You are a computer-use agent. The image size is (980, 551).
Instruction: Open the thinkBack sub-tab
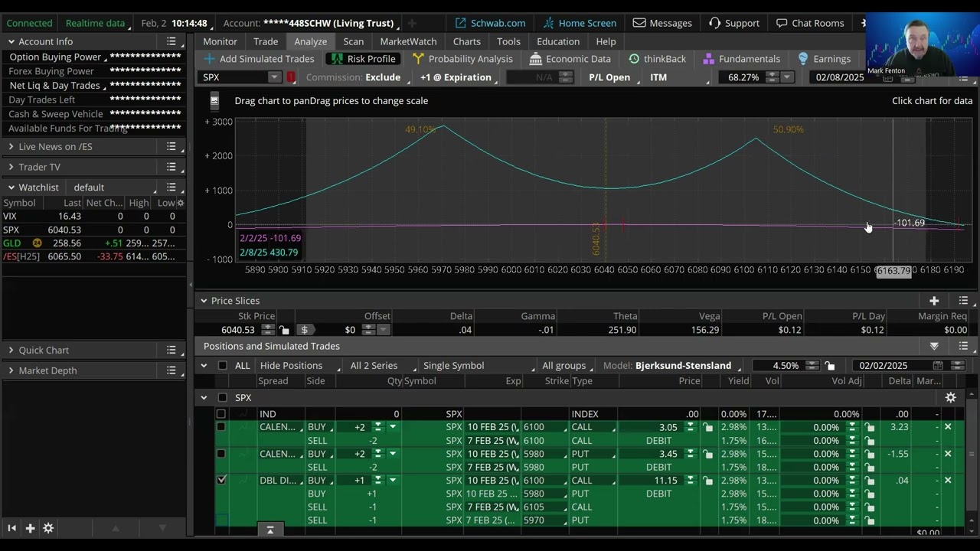[657, 59]
